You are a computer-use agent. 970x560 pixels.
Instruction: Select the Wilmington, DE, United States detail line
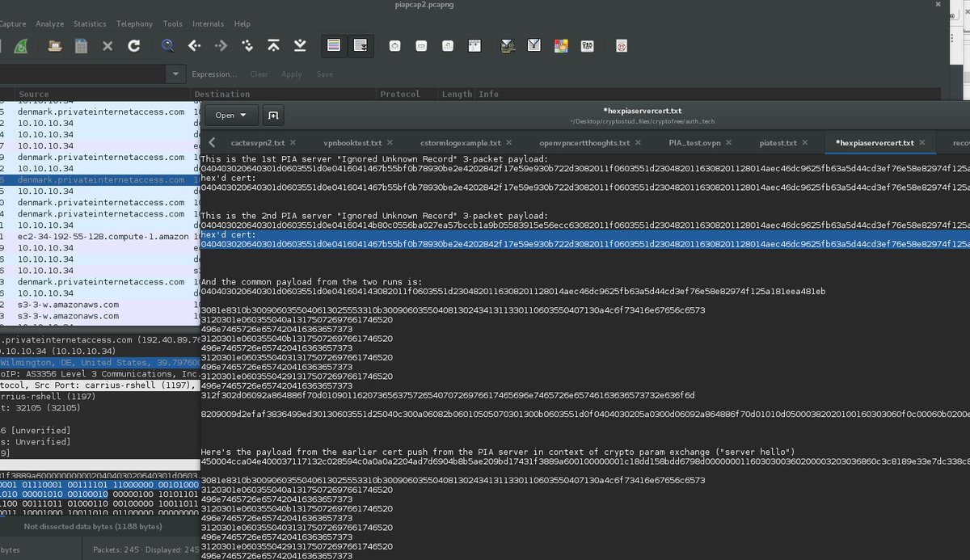(x=100, y=363)
